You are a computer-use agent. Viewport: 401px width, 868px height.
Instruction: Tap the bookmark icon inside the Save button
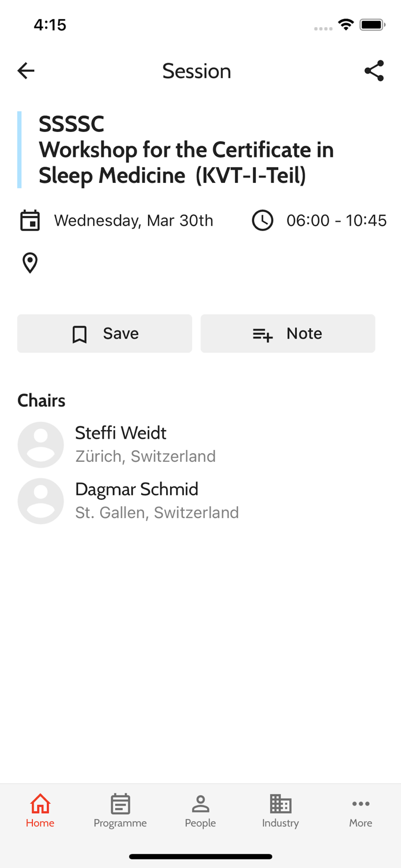click(79, 333)
